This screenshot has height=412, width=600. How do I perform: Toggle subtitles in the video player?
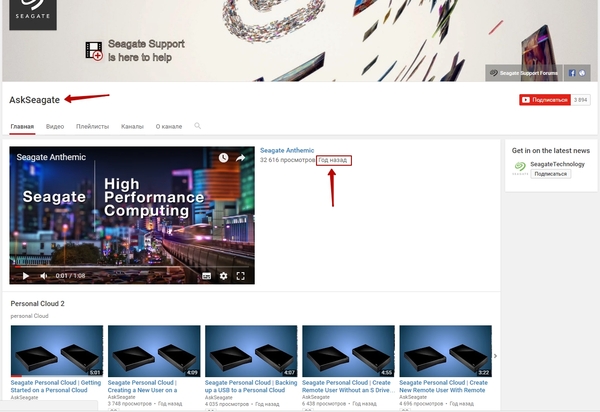[x=206, y=276]
